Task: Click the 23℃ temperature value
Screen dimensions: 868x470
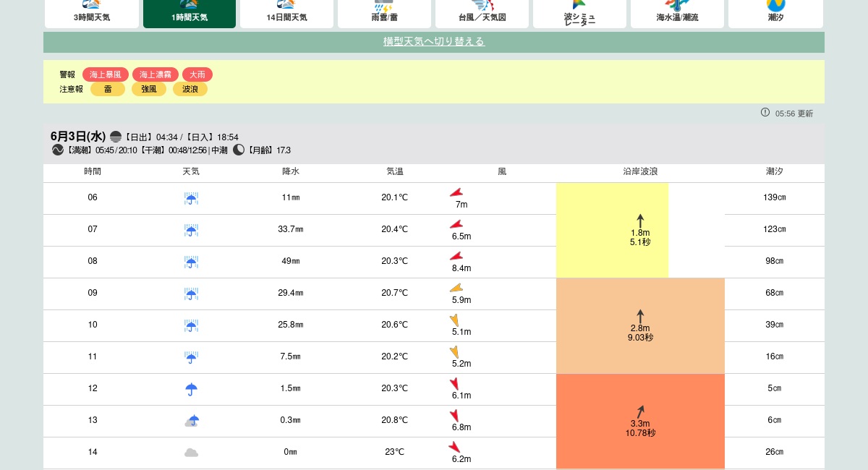Action: coord(395,453)
